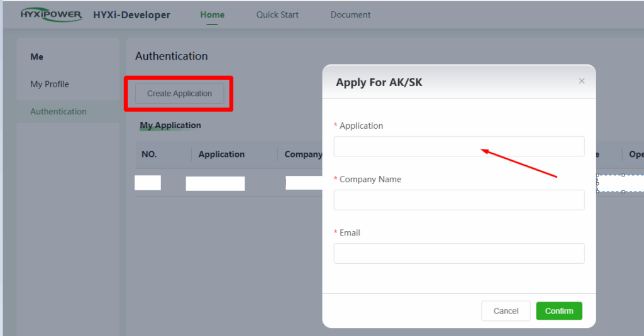This screenshot has width=644, height=336.
Task: Open the Quick Start tab
Action: coord(277,14)
